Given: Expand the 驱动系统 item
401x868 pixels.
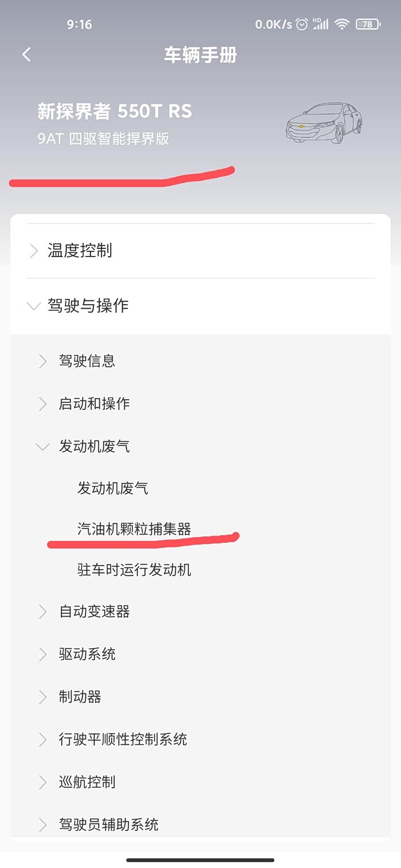Looking at the screenshot, I should coord(87,654).
